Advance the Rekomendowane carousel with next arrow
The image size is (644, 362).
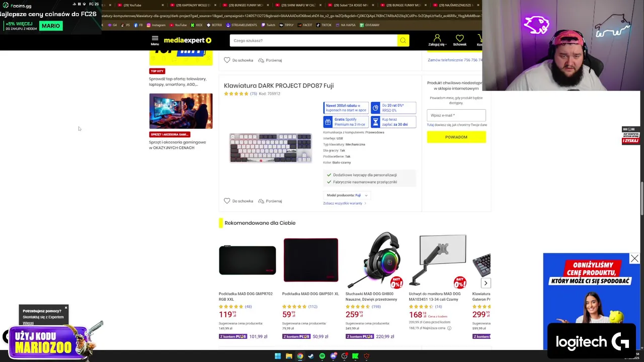486,283
